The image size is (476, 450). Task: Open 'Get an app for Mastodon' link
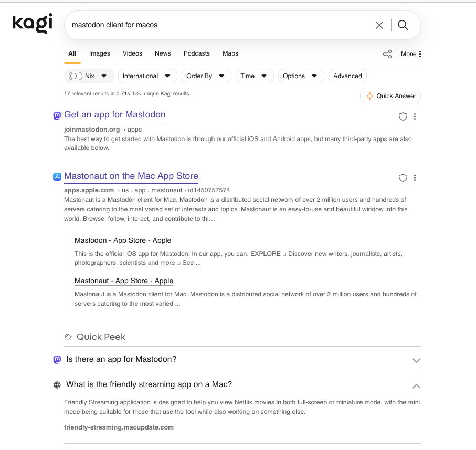click(115, 115)
